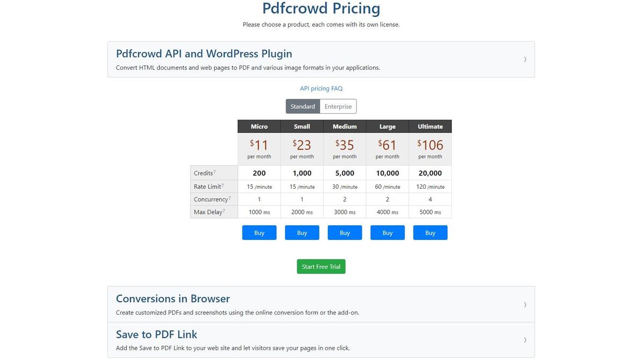
Task: Buy the Small plan
Action: 302,232
